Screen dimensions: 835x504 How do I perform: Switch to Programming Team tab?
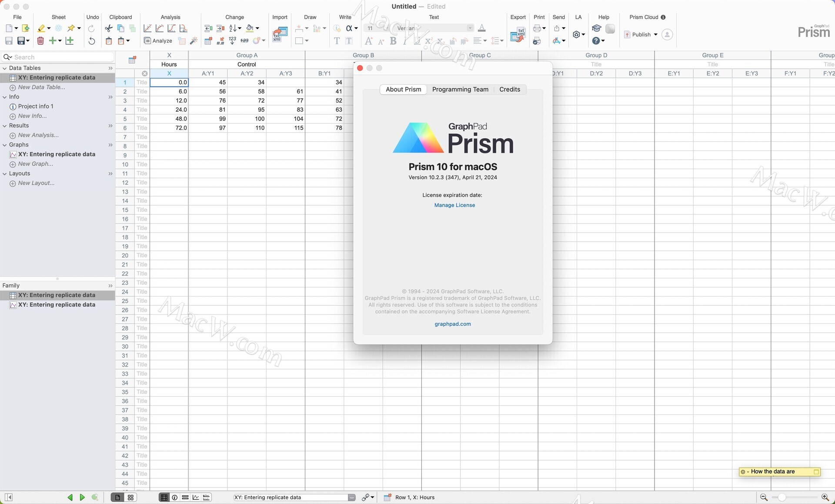pos(460,89)
